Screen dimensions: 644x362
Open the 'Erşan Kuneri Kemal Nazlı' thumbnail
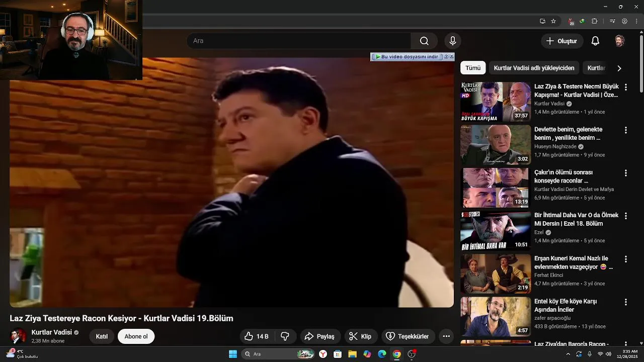(496, 274)
